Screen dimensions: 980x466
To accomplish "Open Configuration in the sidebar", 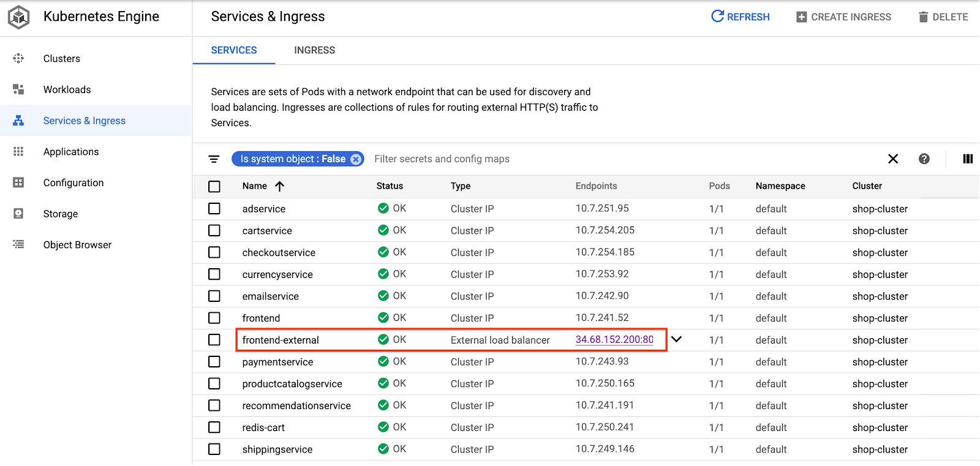I will click(73, 183).
